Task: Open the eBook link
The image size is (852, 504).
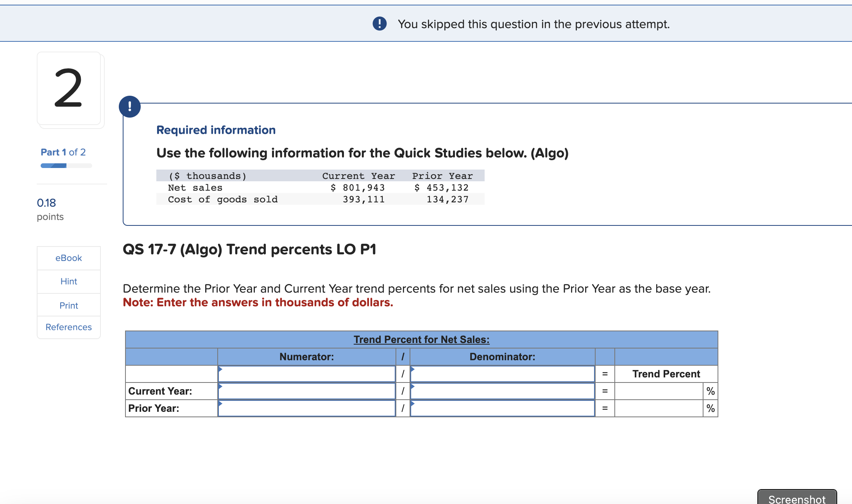Action: pos(69,258)
